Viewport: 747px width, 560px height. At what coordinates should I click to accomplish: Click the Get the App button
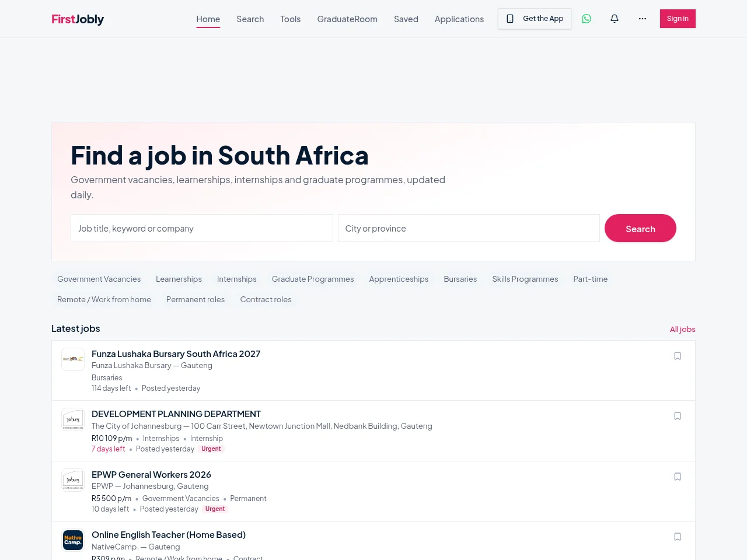click(x=535, y=19)
